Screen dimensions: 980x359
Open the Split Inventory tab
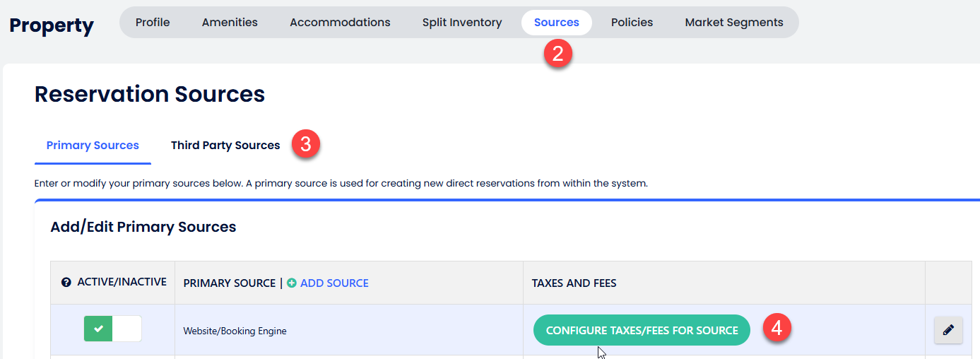click(x=462, y=23)
